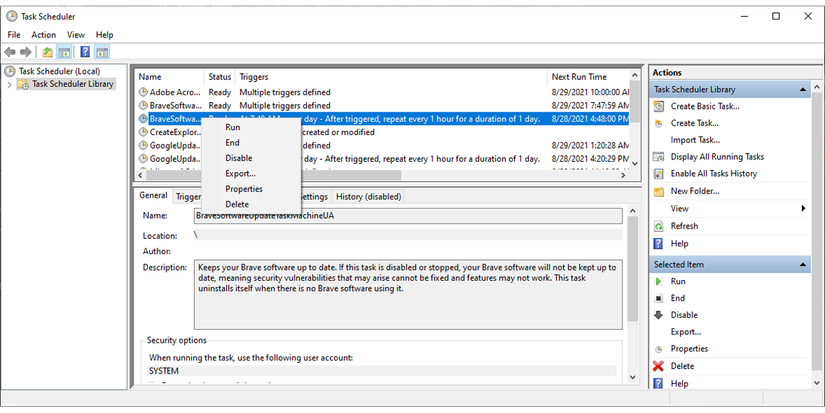Expand the Task Scheduler Library tree node
The image size is (825, 413).
click(x=9, y=84)
